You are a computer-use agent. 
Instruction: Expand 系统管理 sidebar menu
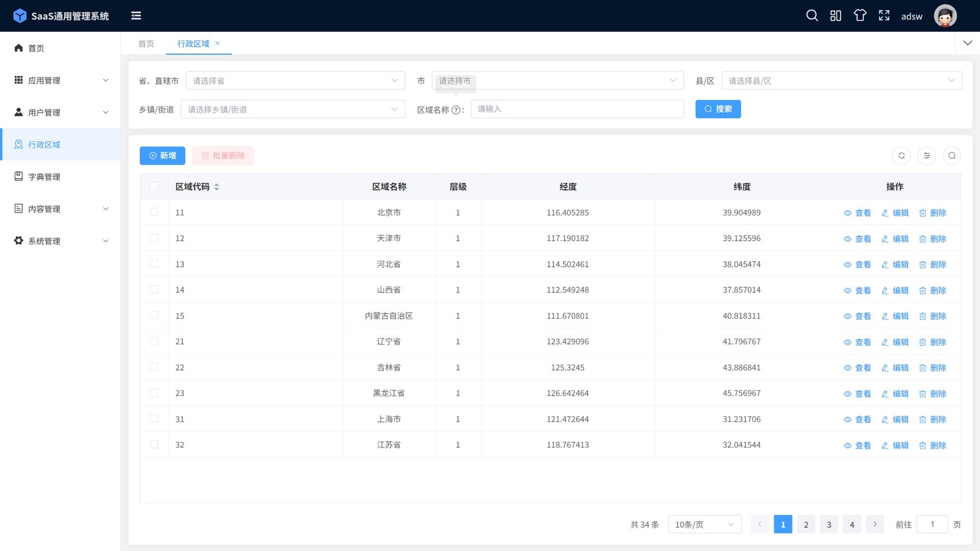click(x=61, y=241)
